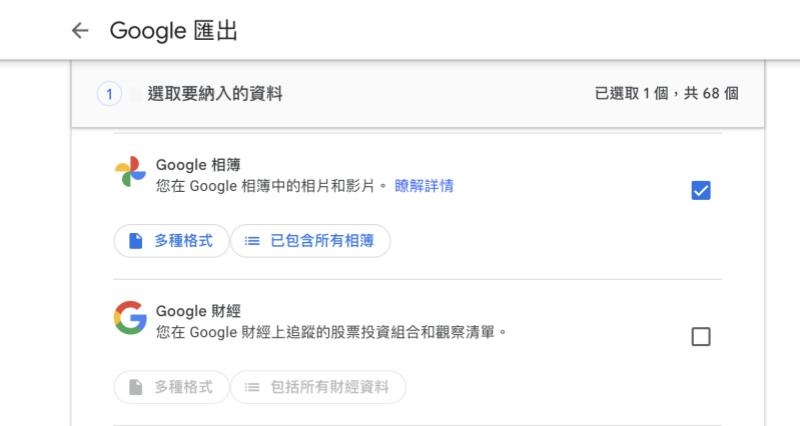
Task: Click the Google 相簿 pinwheel logo
Action: pos(130,172)
